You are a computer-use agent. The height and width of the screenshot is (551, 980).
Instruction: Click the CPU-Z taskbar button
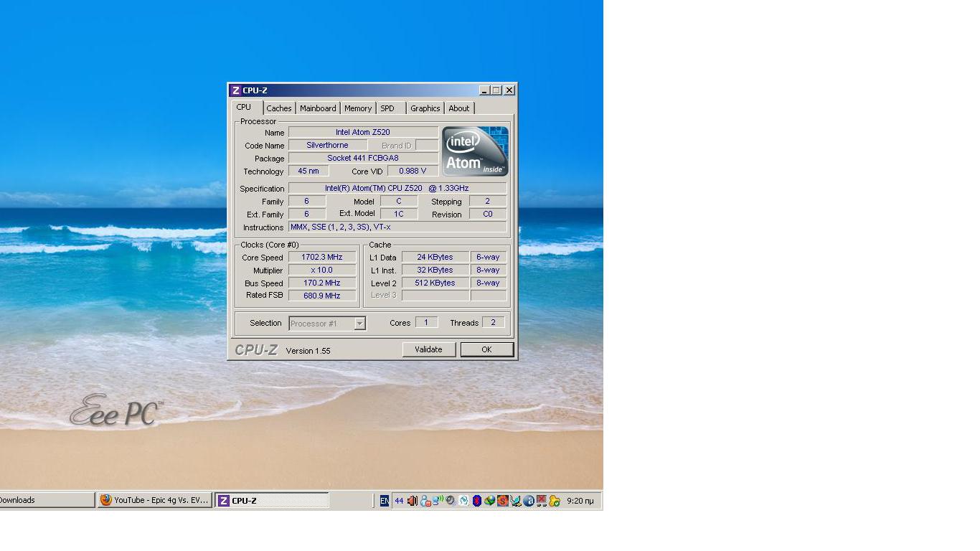273,500
